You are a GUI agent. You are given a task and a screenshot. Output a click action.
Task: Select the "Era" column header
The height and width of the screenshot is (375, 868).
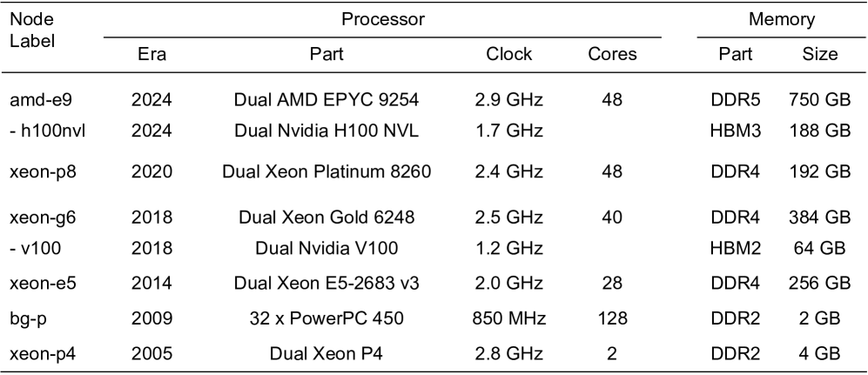click(x=152, y=55)
